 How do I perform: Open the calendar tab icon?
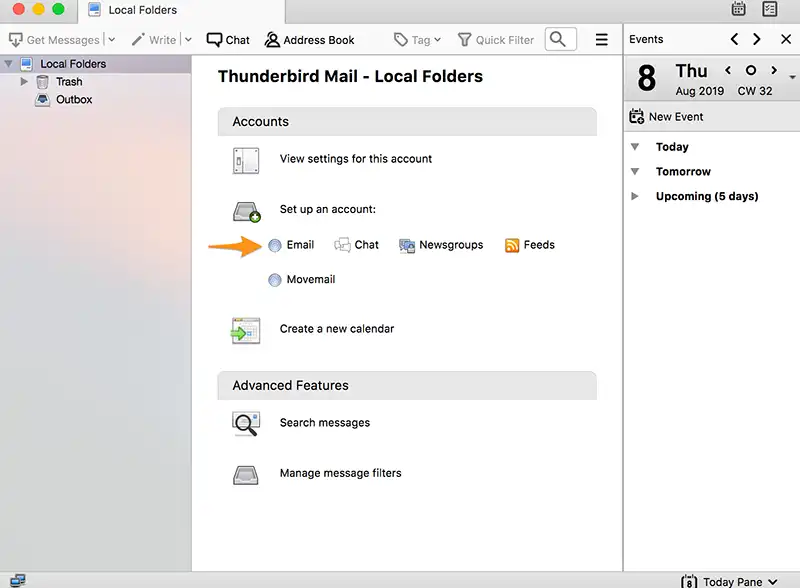pyautogui.click(x=738, y=9)
